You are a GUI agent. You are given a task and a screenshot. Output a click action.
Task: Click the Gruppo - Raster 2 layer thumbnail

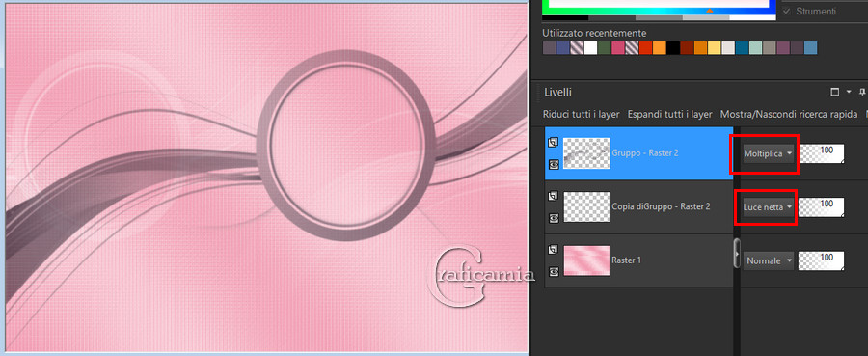(x=586, y=153)
